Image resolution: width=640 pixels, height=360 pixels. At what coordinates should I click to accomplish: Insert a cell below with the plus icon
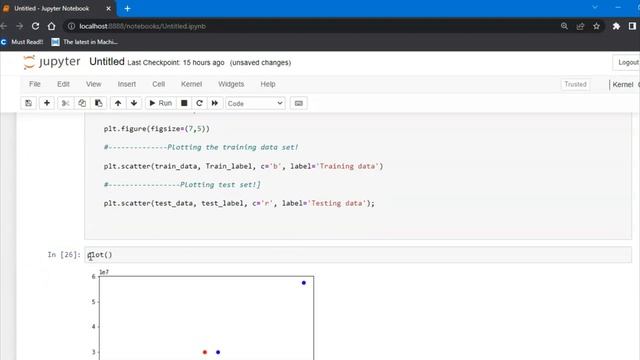pyautogui.click(x=47, y=103)
